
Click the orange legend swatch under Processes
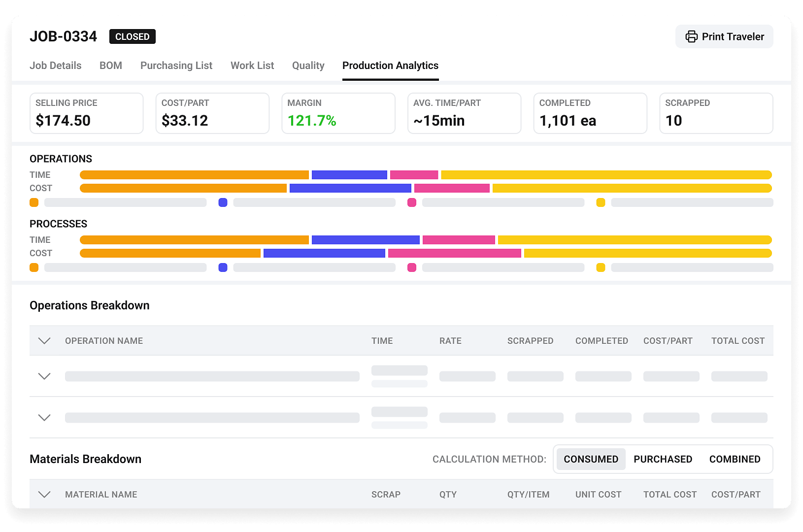tap(34, 267)
